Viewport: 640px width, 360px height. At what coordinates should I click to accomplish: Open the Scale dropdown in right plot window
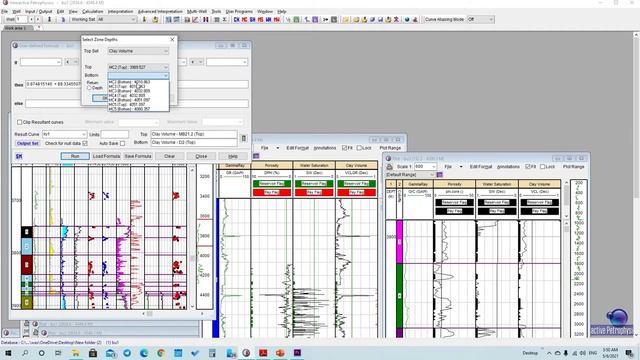[425, 167]
